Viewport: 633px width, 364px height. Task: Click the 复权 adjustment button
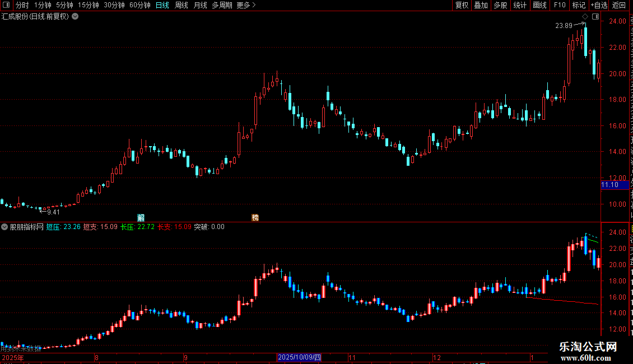tap(462, 5)
